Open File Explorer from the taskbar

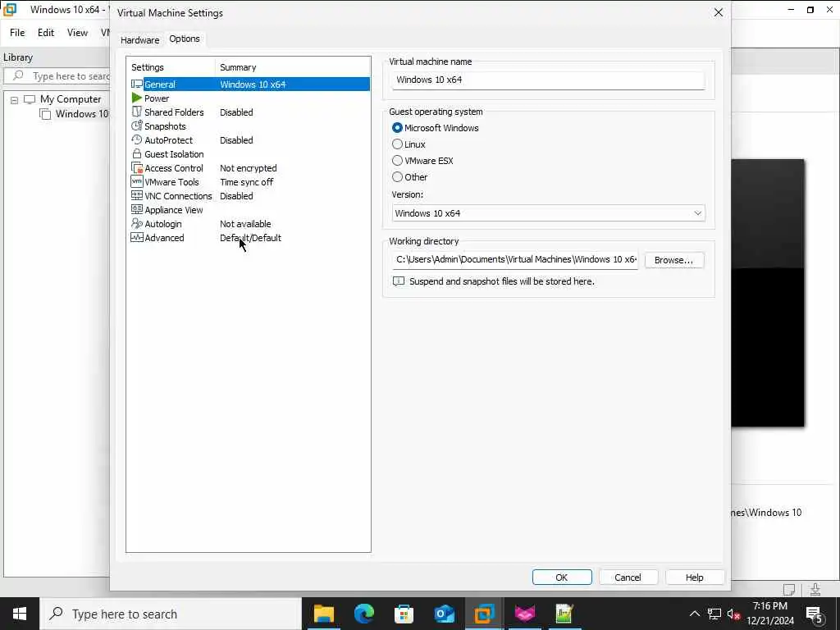323,614
